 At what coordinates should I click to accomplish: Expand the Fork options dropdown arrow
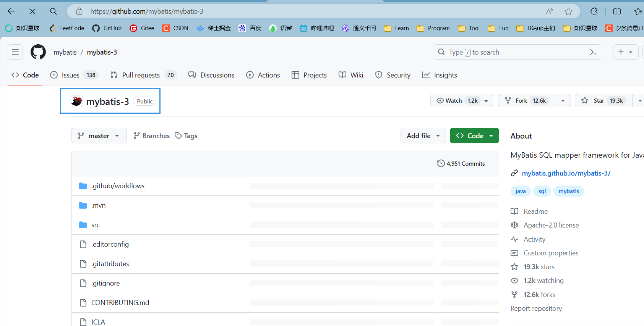563,100
